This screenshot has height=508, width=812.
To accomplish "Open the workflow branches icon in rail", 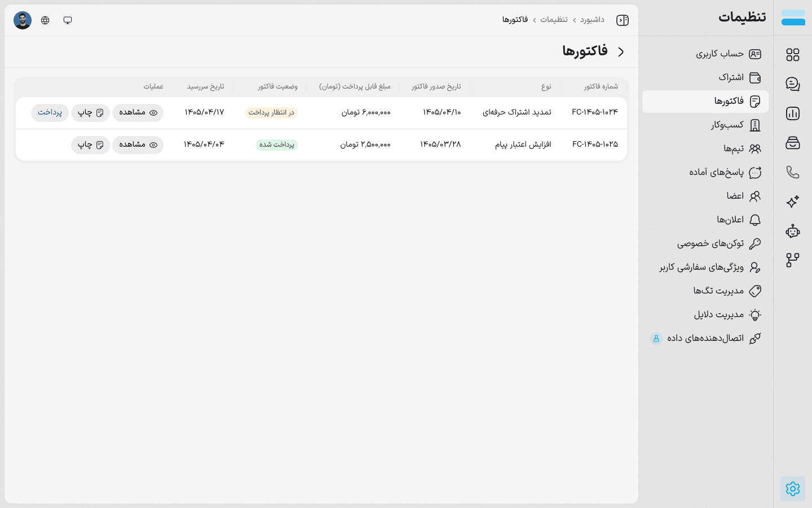I will (793, 260).
